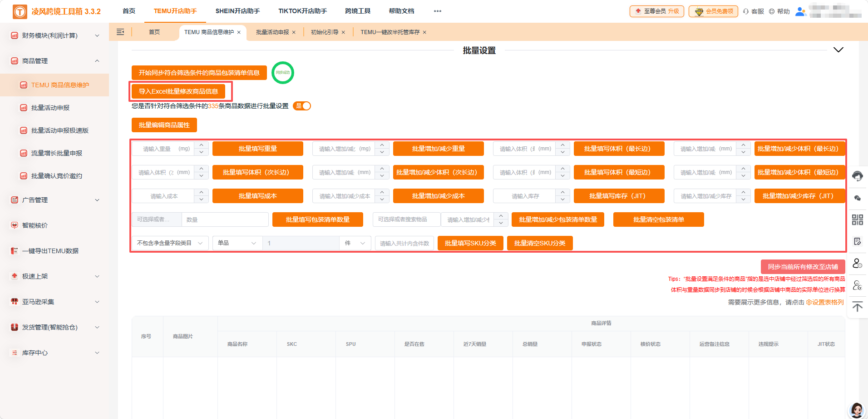Click the down stepper beside 请输入成本 field
The width and height of the screenshot is (868, 419).
(x=201, y=199)
